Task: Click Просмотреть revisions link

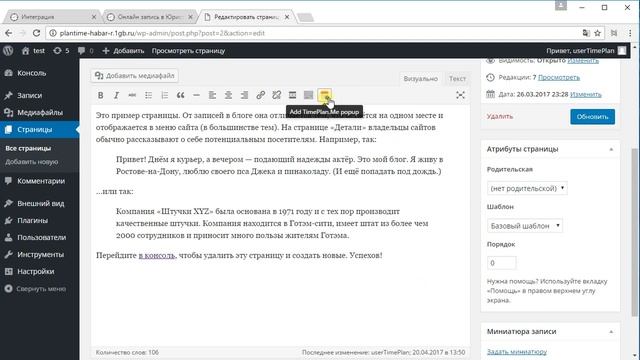Action: pos(559,77)
